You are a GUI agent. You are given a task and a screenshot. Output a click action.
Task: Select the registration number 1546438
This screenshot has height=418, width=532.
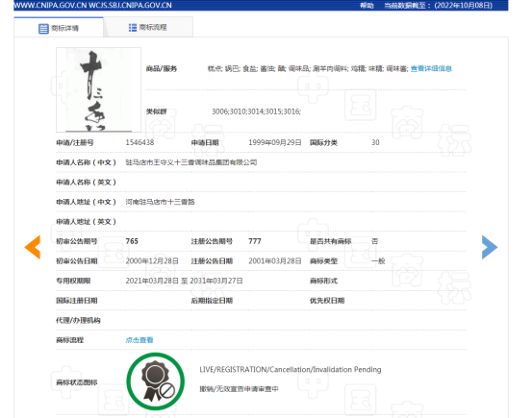[139, 142]
